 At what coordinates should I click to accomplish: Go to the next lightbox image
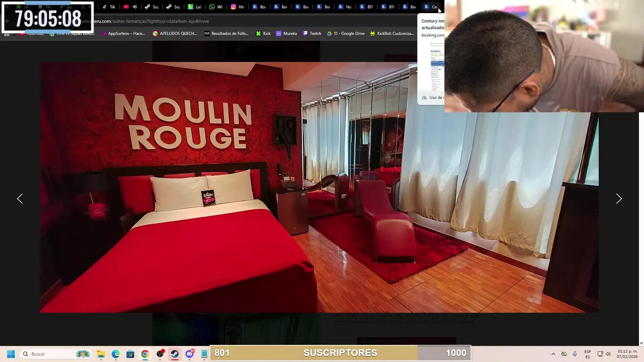619,199
